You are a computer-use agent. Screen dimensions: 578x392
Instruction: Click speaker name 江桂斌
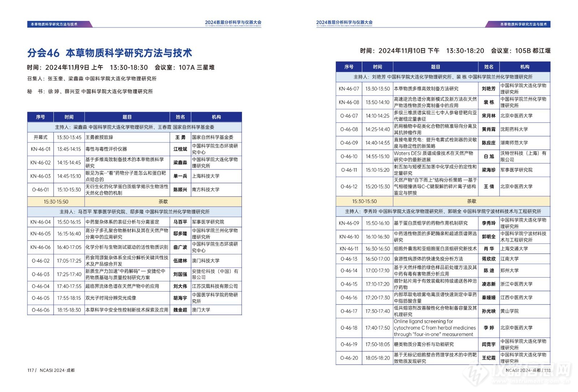point(180,149)
